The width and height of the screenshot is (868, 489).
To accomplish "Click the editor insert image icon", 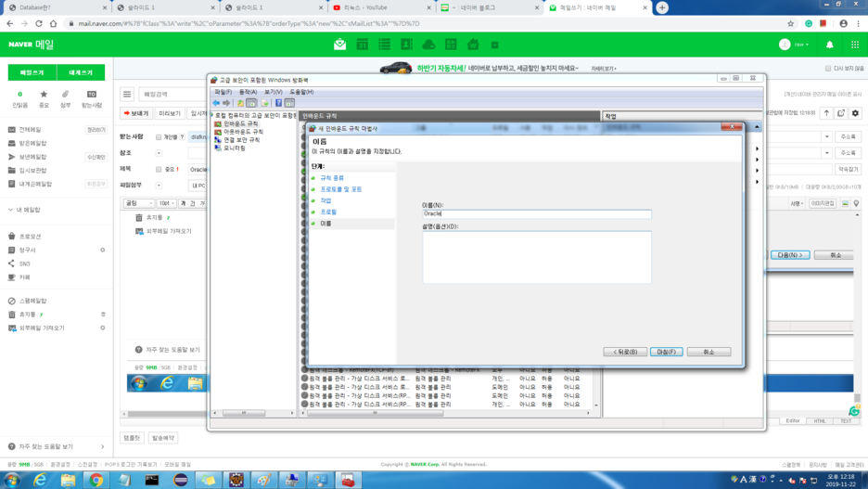I will pyautogui.click(x=846, y=204).
